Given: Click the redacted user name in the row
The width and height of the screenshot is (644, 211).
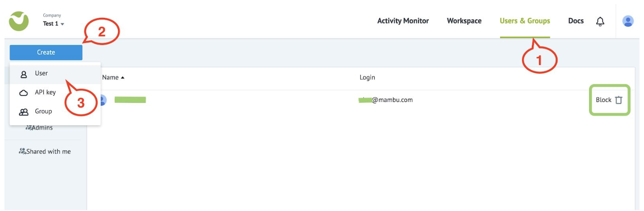Looking at the screenshot, I should pyautogui.click(x=130, y=100).
